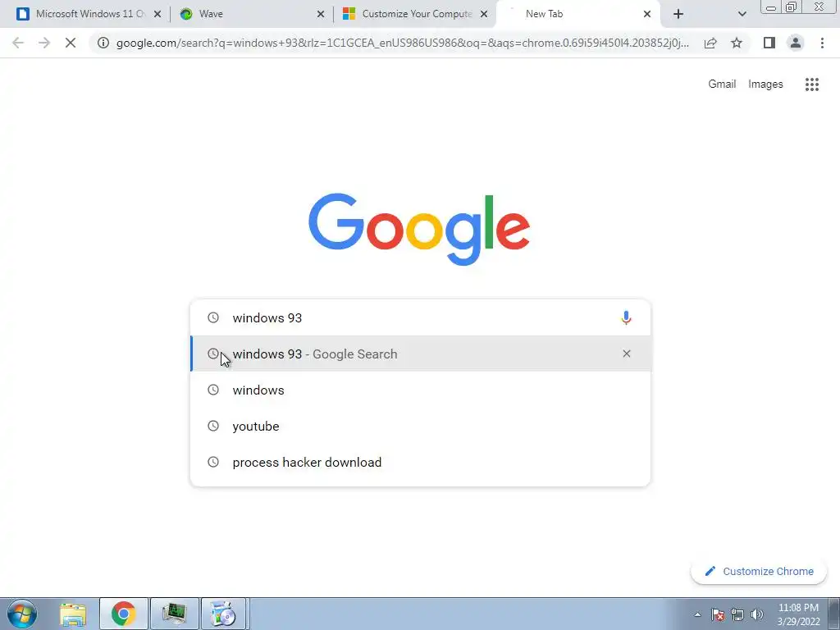Click Show desktop button at taskbar edge
Viewport: 840px width, 630px height.
[834, 614]
